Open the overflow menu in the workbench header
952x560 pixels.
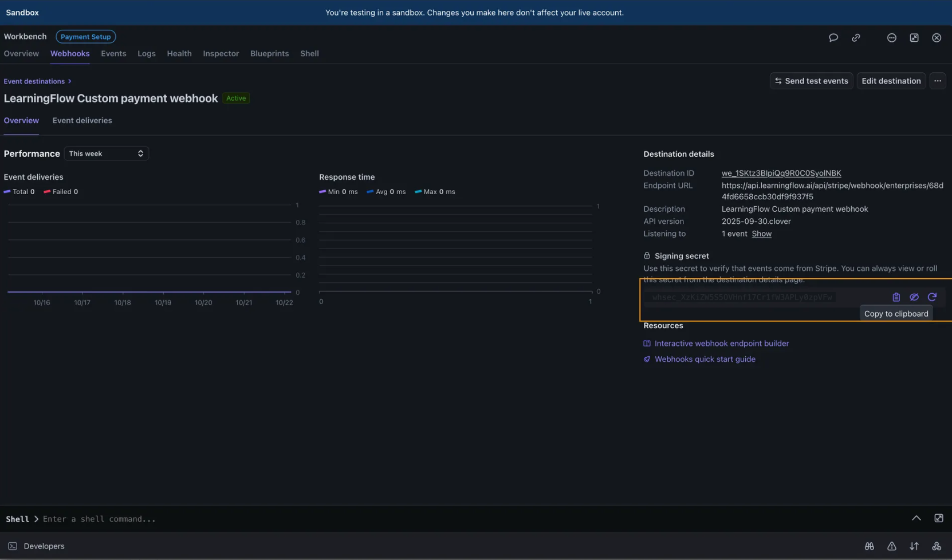891,37
